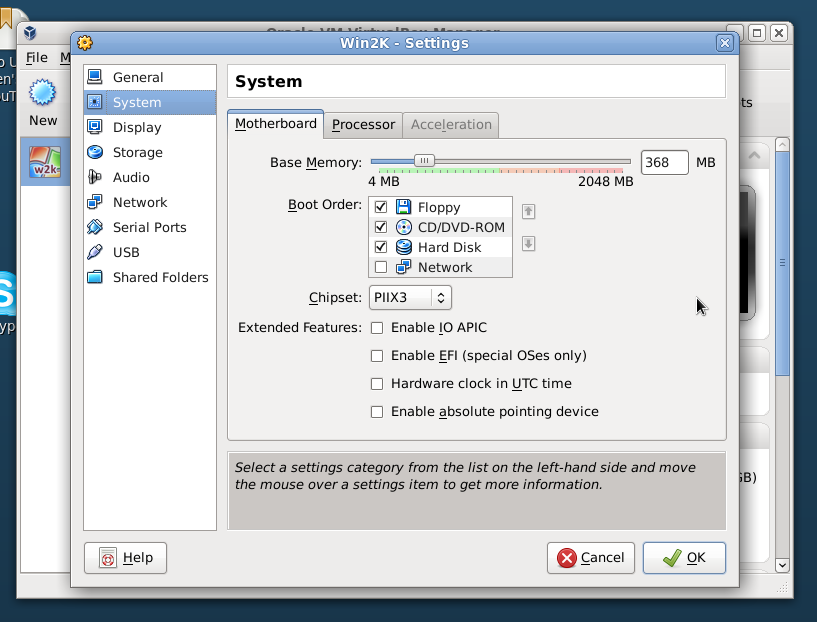Select the Network icon in boot order list
817x622 pixels.
point(403,267)
